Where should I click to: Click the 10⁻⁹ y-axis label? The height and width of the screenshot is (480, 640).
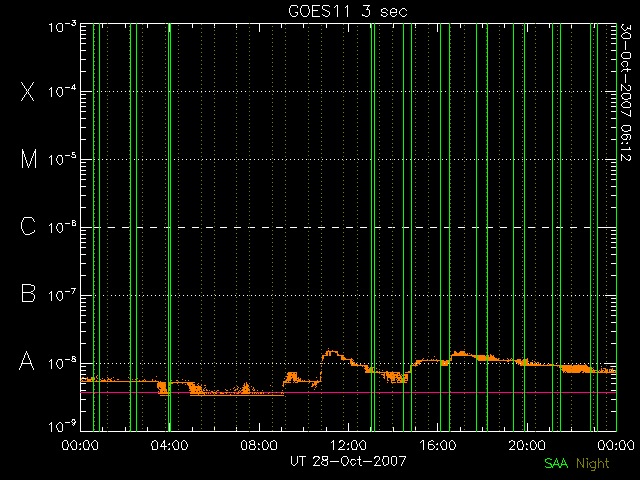tap(62, 426)
